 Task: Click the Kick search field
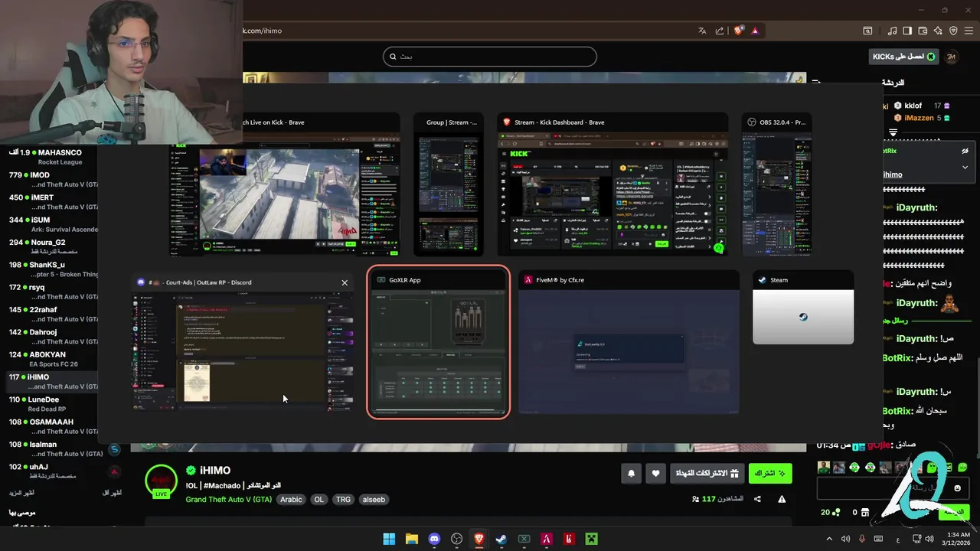tap(490, 57)
